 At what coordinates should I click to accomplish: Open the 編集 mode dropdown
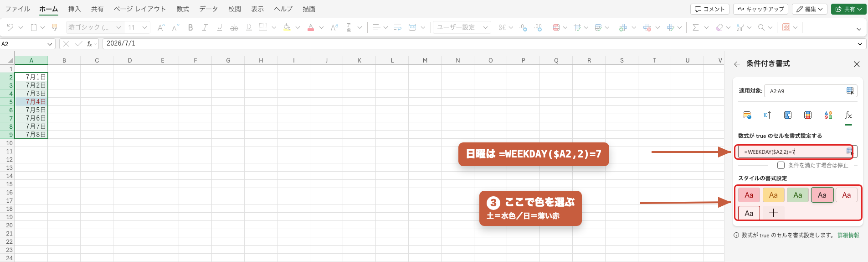pos(809,9)
